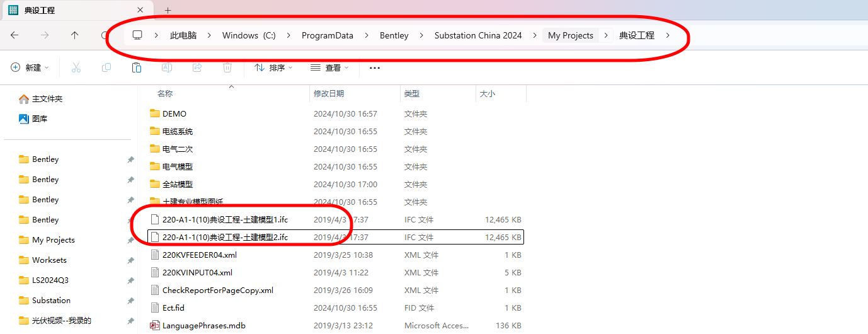The image size is (868, 334).
Task: Click Windows (C:) in the address path
Action: pos(249,35)
